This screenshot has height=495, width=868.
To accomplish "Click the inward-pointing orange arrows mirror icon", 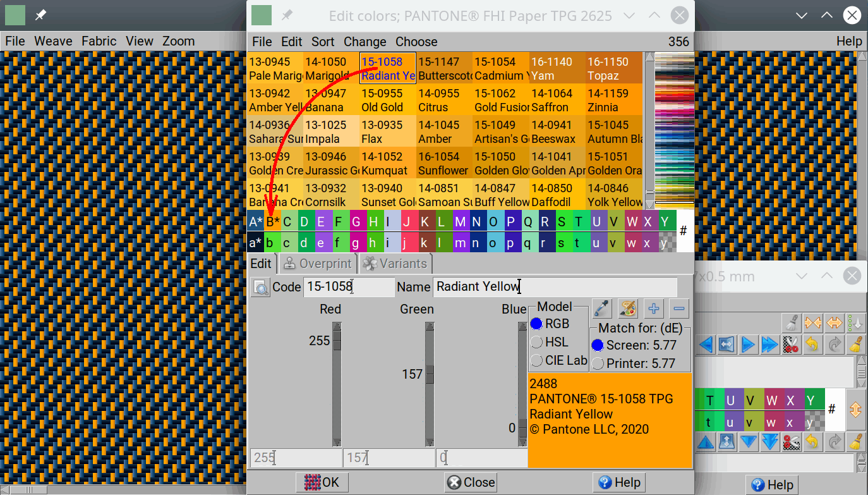I will point(812,323).
